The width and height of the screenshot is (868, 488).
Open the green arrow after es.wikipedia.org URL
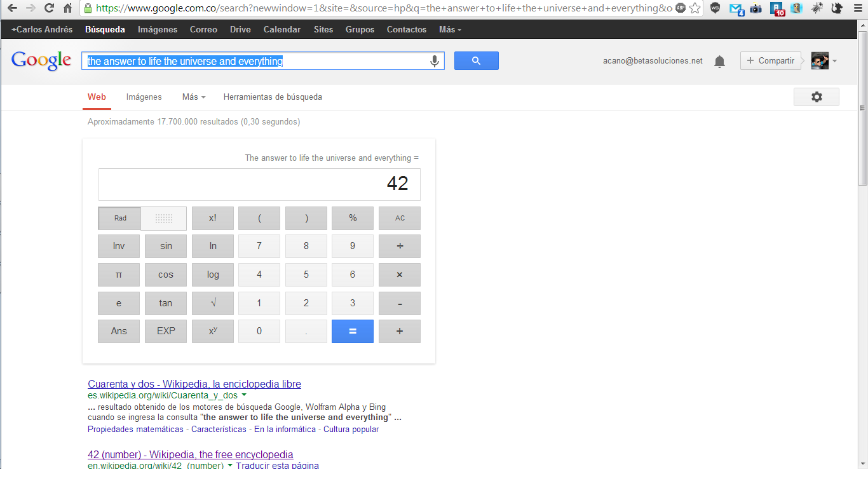pos(244,395)
